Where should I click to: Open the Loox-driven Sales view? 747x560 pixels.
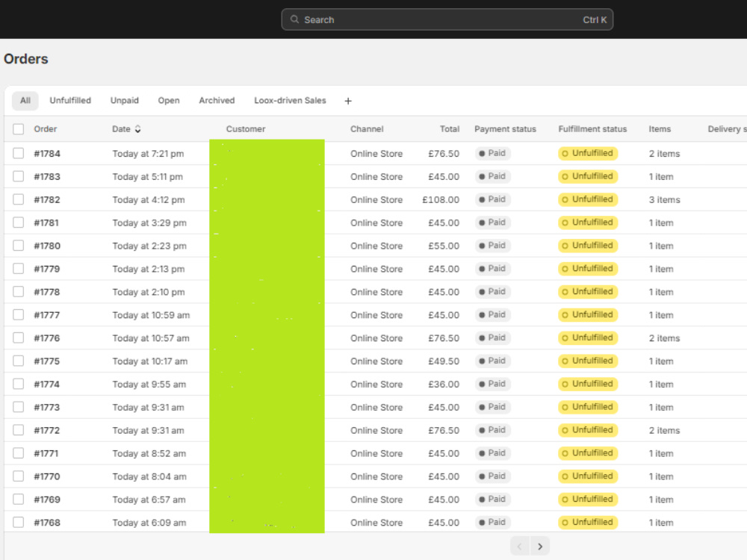tap(290, 100)
